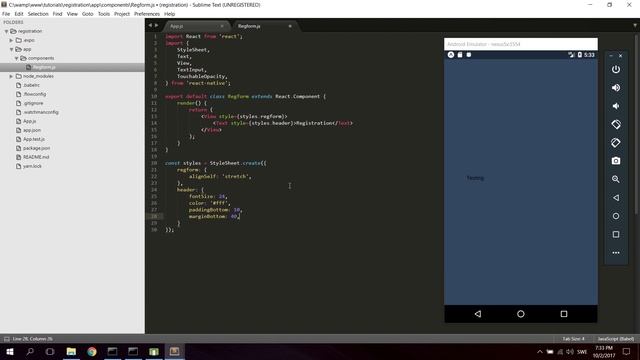Open the Project menu
This screenshot has width=640, height=360.
click(x=122, y=14)
